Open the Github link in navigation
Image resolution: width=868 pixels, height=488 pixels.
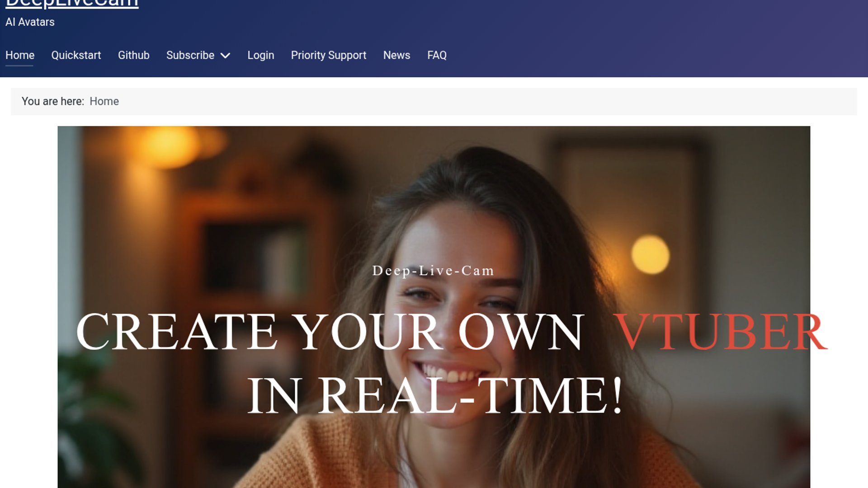133,55
